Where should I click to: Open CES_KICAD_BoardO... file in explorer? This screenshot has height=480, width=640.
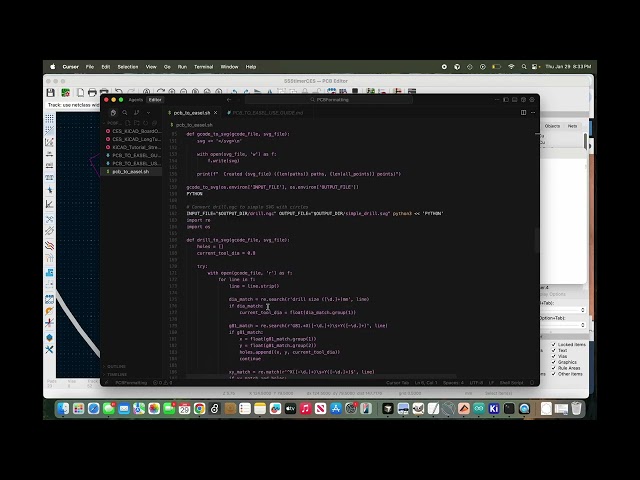click(x=131, y=131)
